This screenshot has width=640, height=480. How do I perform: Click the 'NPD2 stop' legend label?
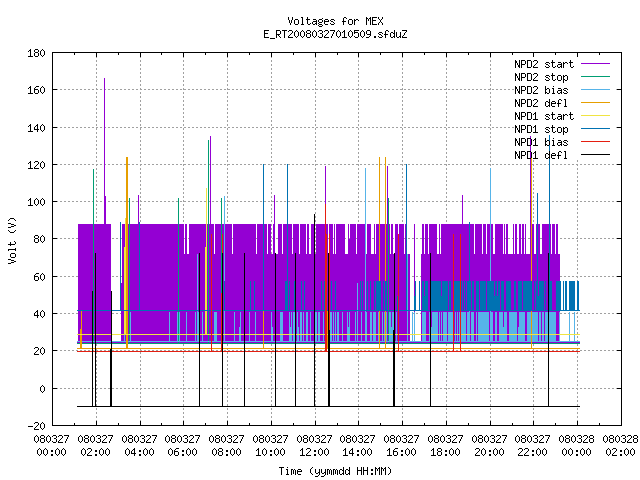click(x=541, y=77)
